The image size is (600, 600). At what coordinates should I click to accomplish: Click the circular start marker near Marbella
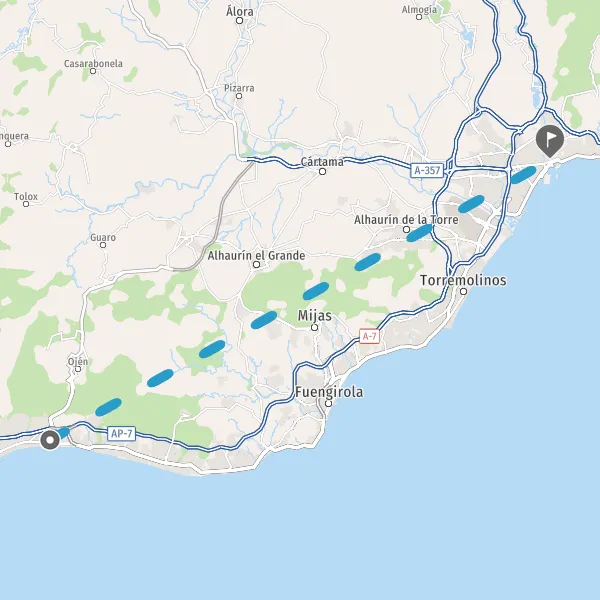coord(50,440)
